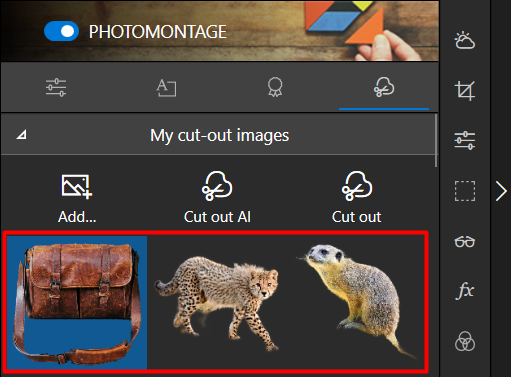The height and width of the screenshot is (377, 511).
Task: Open the weather sun-cloud tool in sidebar
Action: [x=465, y=40]
